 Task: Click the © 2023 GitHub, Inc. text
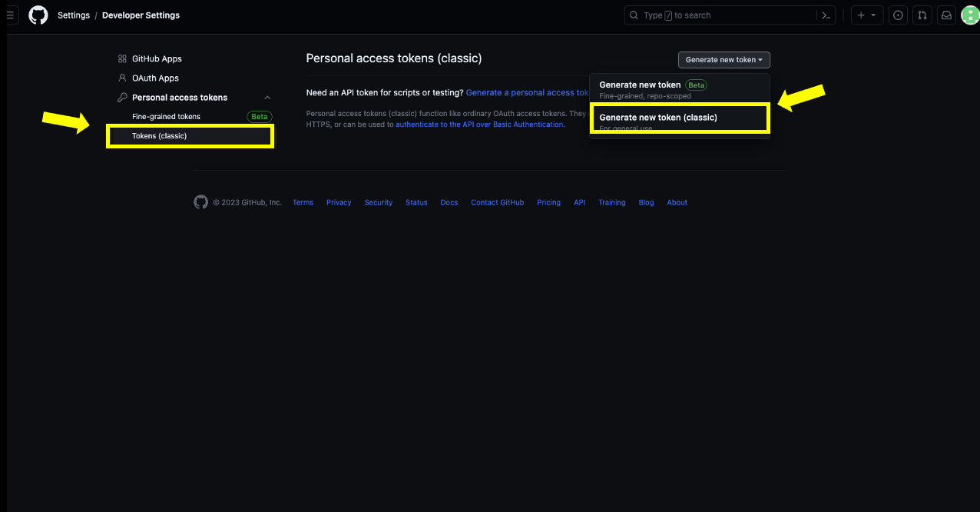[x=247, y=203]
